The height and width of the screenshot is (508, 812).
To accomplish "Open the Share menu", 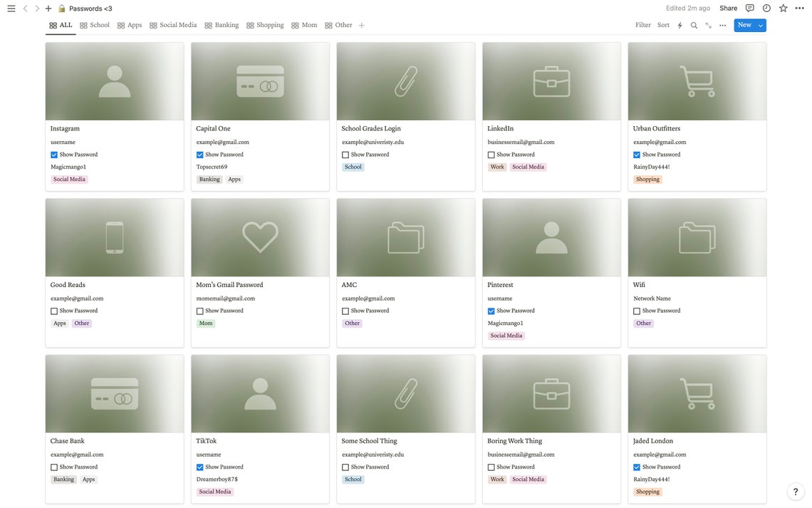I will coord(728,8).
